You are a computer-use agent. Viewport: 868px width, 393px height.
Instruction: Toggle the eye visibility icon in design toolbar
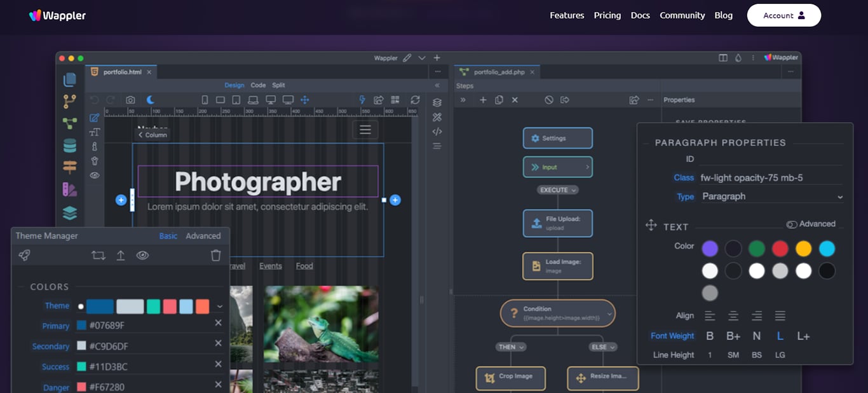pyautogui.click(x=95, y=176)
